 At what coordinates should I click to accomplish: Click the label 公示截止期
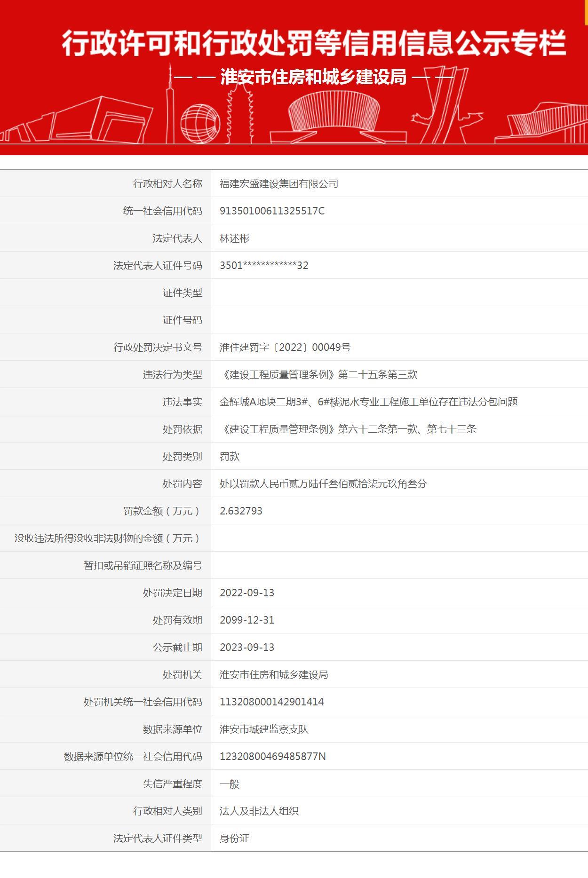tap(177, 647)
